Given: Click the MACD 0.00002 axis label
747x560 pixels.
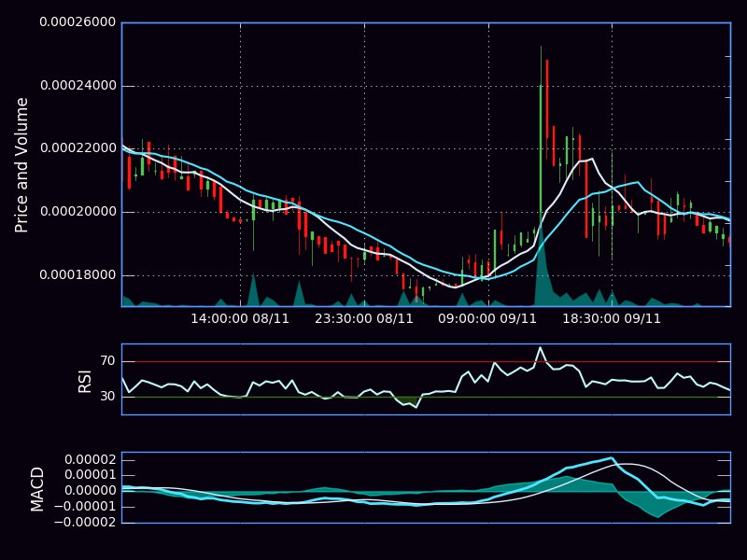Looking at the screenshot, I should [x=90, y=460].
